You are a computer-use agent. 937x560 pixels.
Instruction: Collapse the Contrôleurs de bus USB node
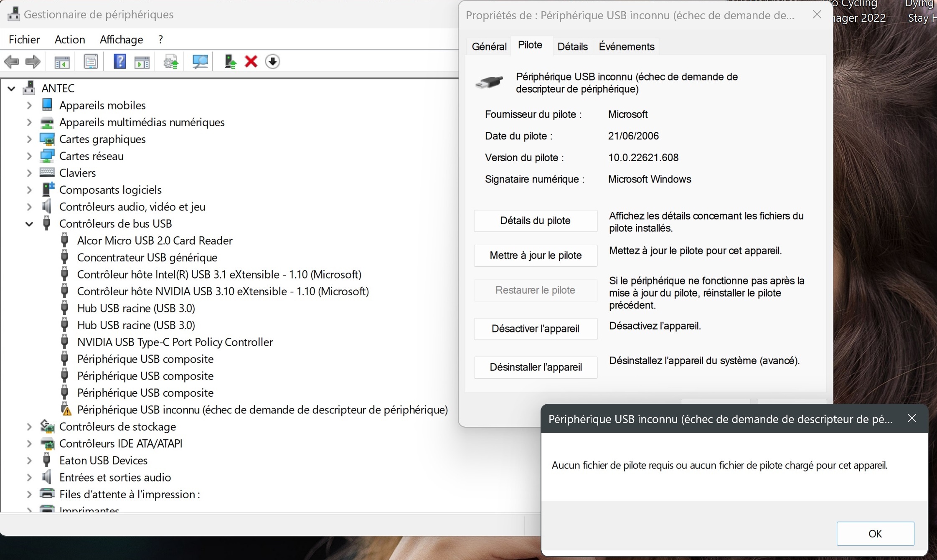[29, 224]
